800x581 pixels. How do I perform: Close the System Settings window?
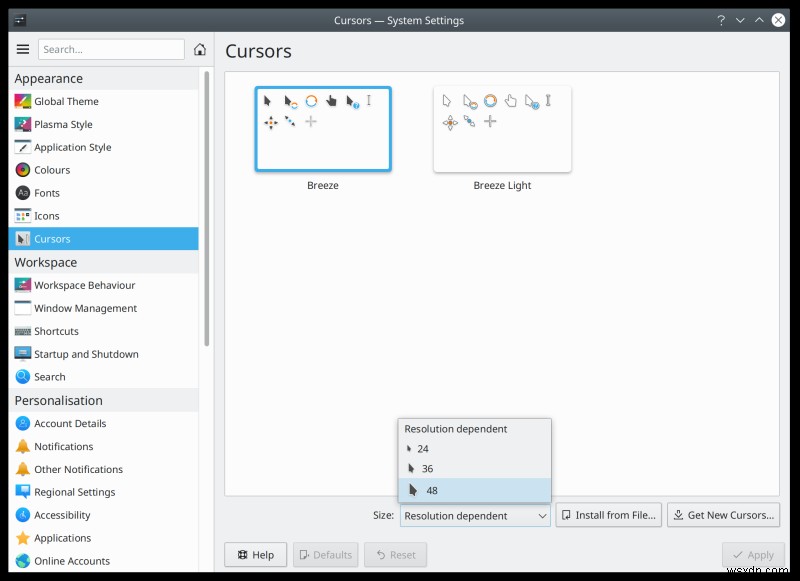coord(778,20)
